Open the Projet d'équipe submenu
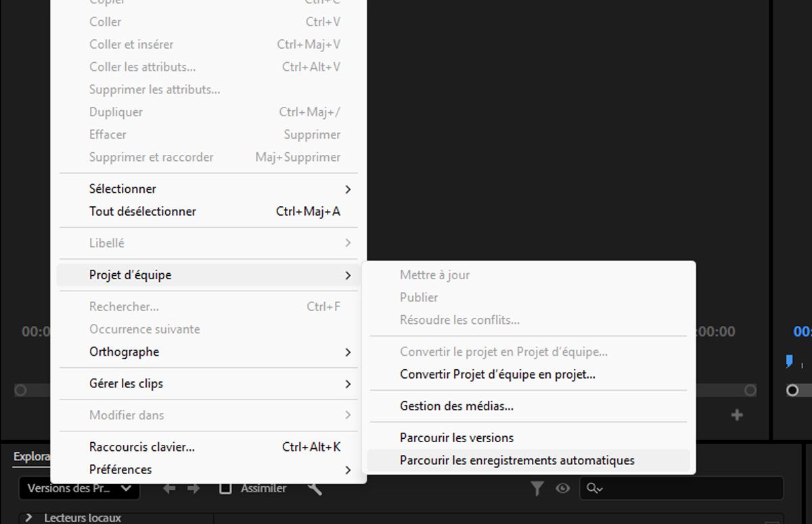This screenshot has width=812, height=524. coord(131,275)
